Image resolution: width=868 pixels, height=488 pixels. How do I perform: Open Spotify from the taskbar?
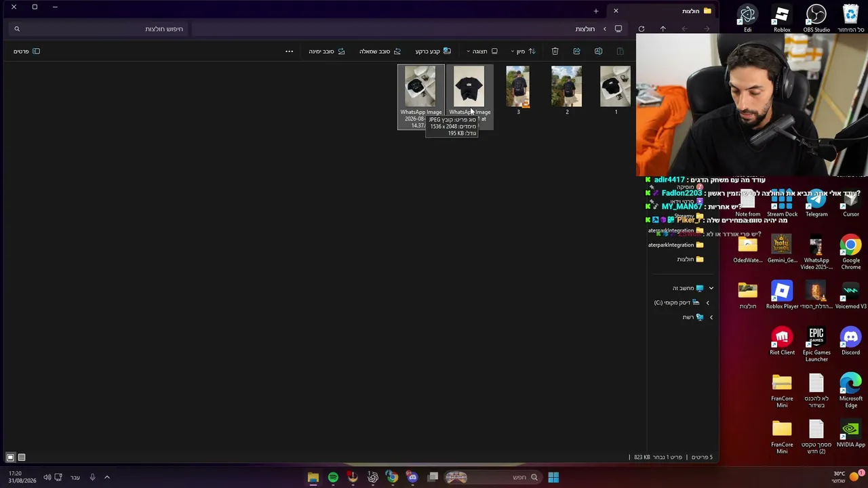[333, 477]
